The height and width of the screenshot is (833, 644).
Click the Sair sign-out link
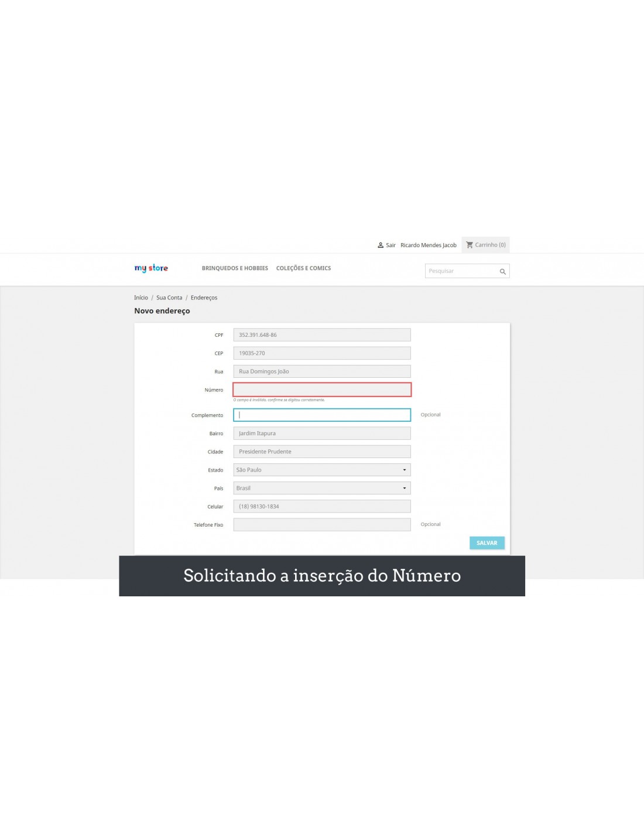(390, 245)
